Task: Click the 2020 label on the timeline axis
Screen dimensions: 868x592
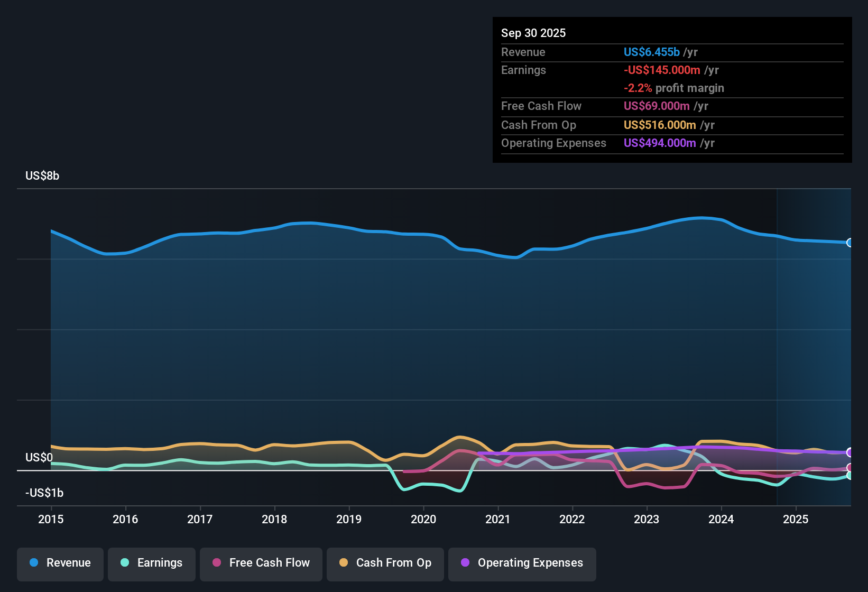Action: point(423,520)
